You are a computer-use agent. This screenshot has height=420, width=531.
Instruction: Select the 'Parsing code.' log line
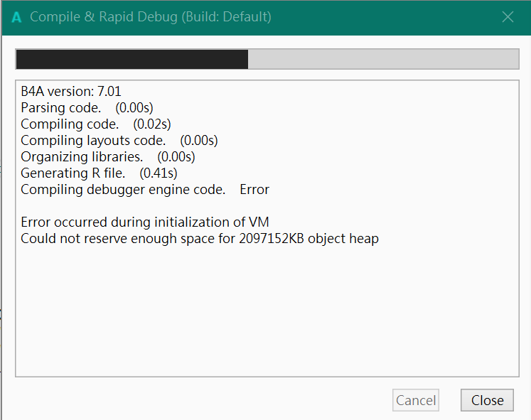point(87,108)
